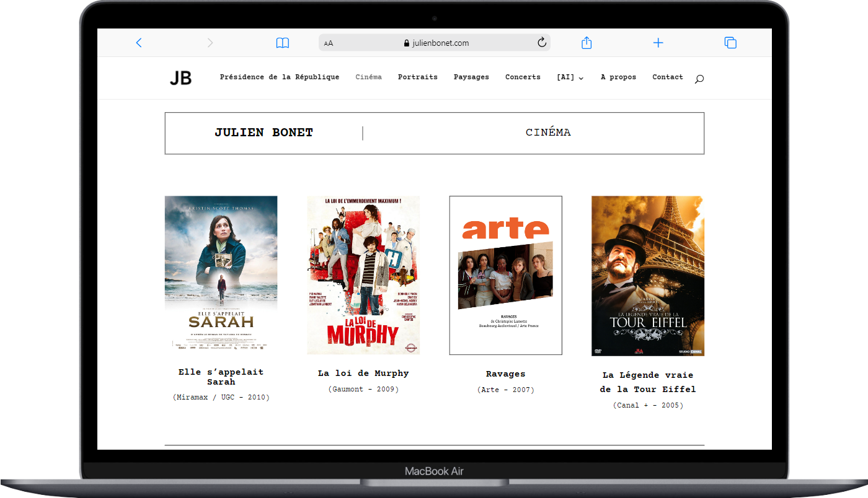Open the Elle s'appelait Sarah poster
Screen dimensions: 868x498
tap(221, 274)
